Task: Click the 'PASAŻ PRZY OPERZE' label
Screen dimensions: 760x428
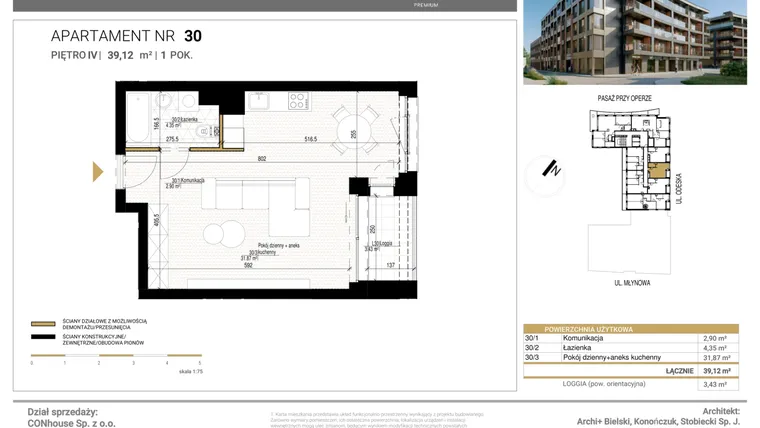Action: 624,98
